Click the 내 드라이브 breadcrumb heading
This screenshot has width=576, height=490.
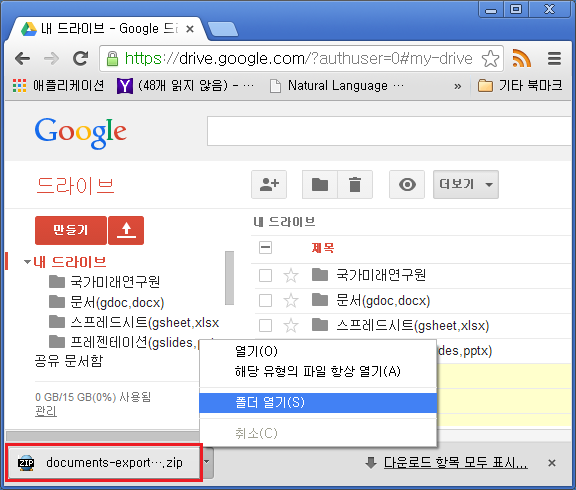284,222
